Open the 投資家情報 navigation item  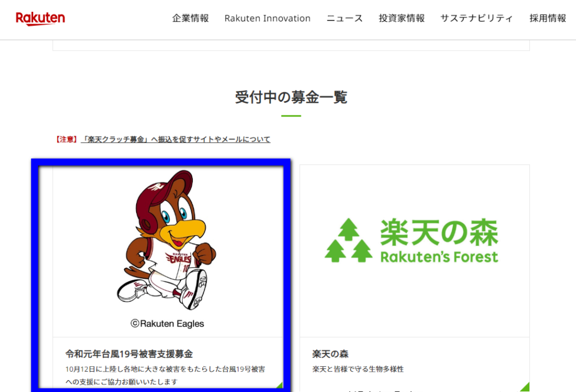(402, 19)
